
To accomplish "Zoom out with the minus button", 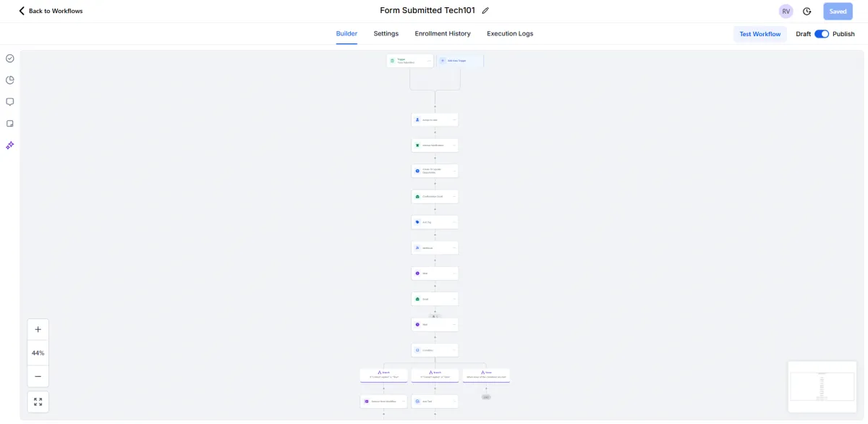I will pos(38,376).
